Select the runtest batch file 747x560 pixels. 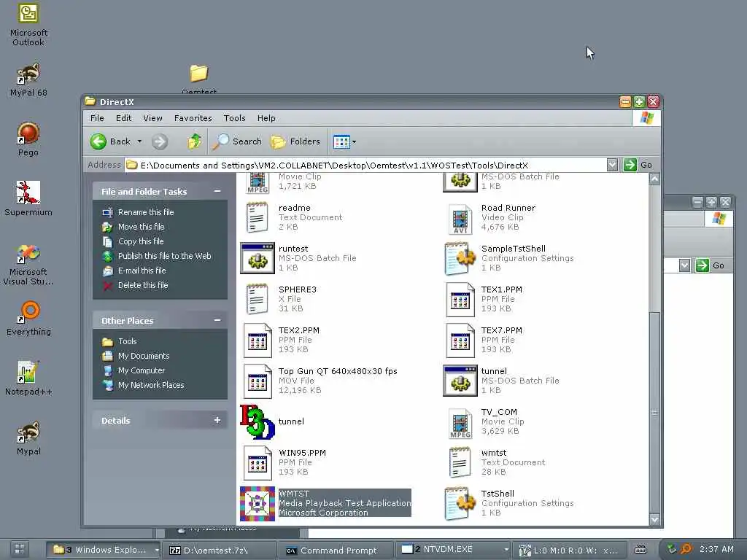(x=298, y=258)
